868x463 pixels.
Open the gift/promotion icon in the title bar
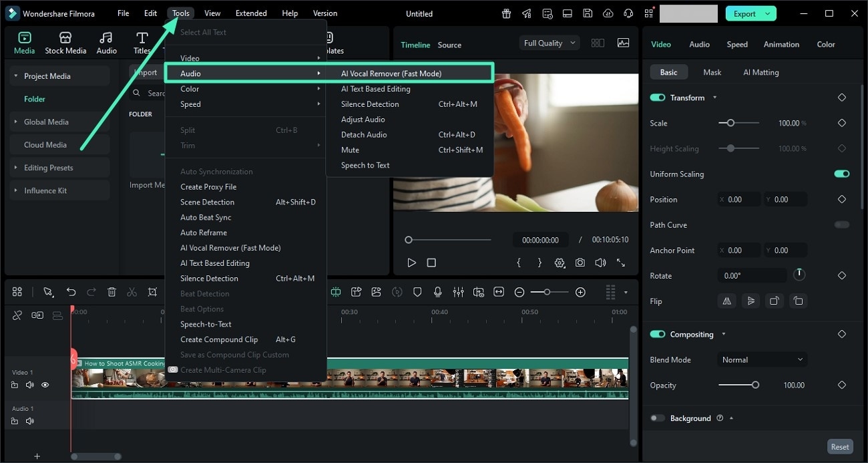tap(506, 13)
